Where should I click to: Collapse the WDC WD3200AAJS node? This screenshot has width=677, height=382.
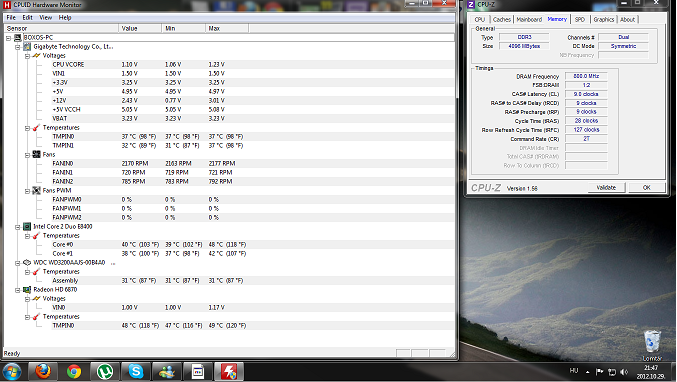pyautogui.click(x=18, y=263)
